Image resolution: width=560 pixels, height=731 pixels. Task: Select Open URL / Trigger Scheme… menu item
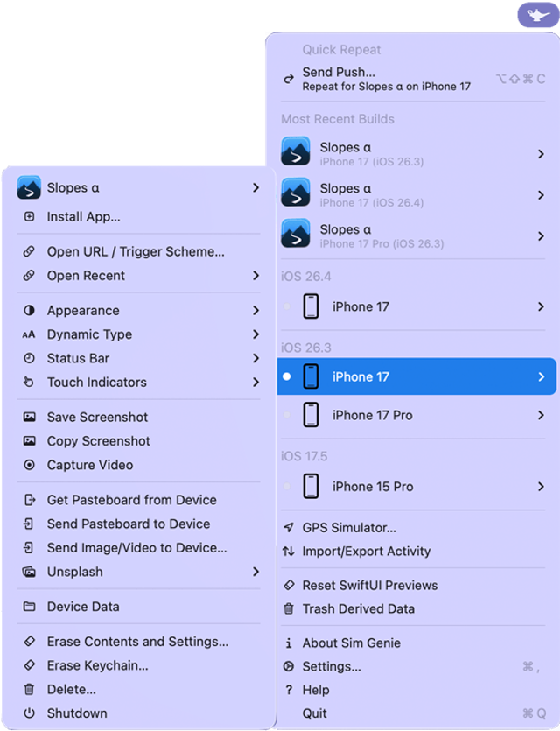coord(139,252)
